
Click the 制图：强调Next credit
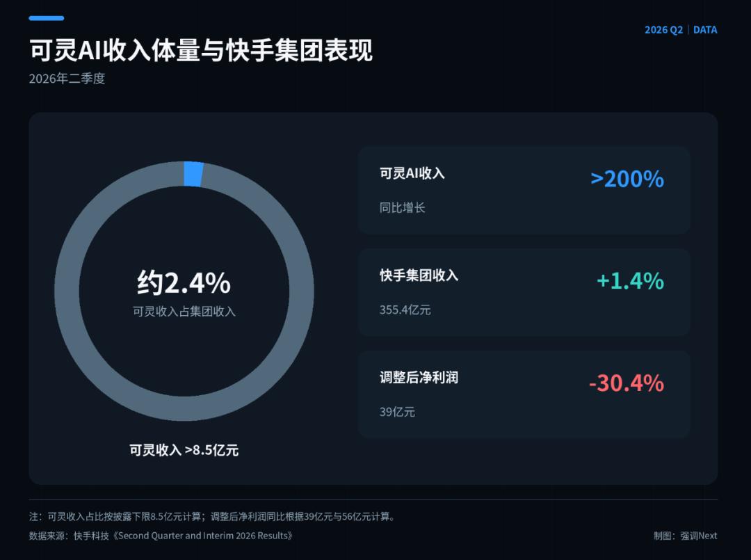[686, 536]
